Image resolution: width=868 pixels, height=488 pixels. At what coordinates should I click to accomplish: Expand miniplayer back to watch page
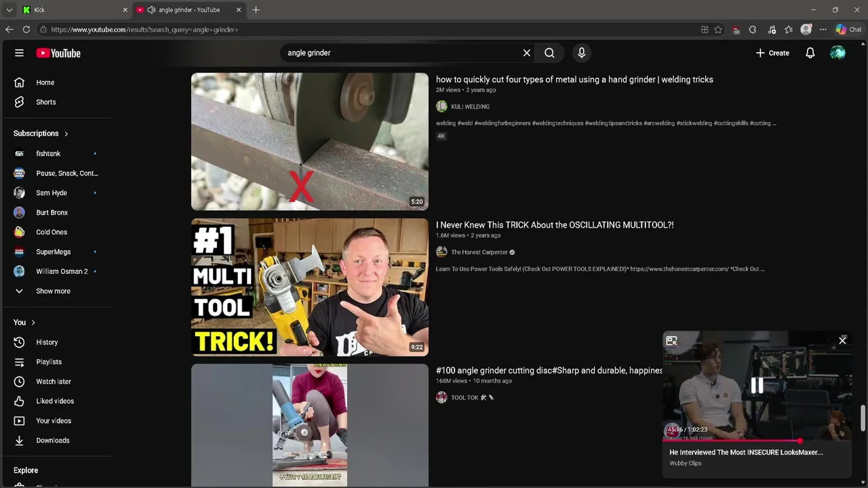click(671, 341)
